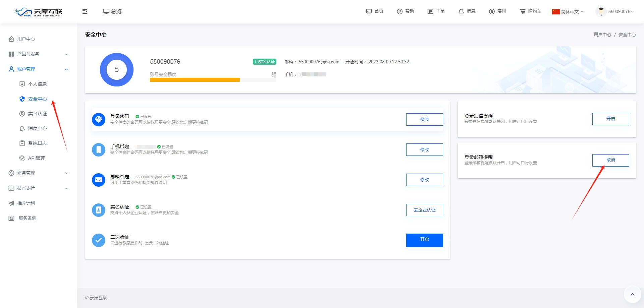Click the shopping cart icon in header

coord(523,11)
